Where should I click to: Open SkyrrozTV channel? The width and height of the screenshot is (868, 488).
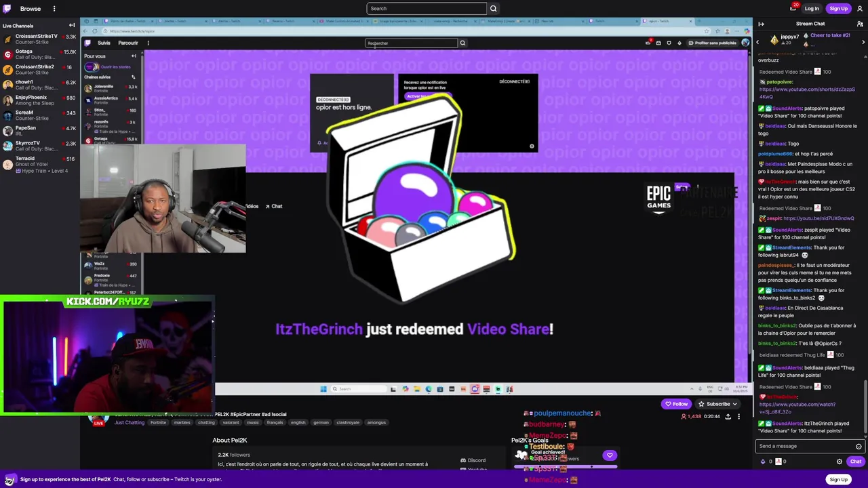40,146
